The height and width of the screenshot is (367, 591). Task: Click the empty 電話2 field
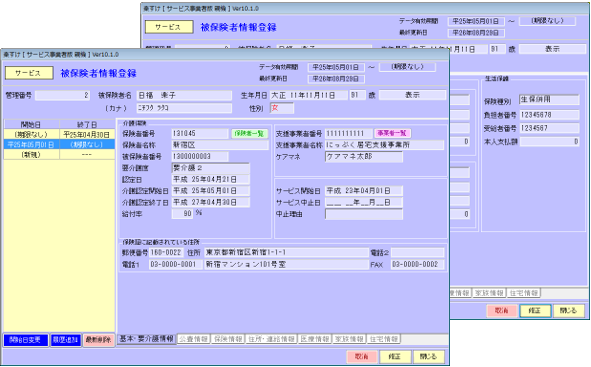click(418, 252)
